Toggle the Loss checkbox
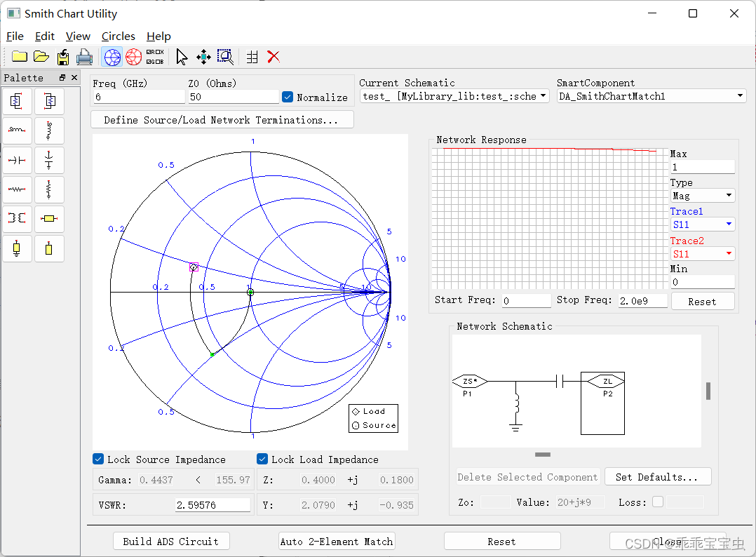The image size is (756, 557). pyautogui.click(x=658, y=502)
